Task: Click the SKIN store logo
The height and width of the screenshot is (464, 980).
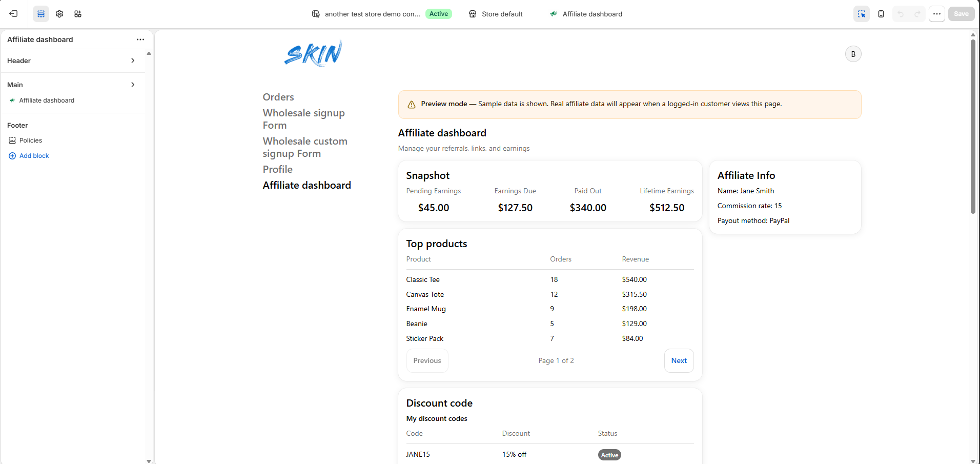Action: click(313, 53)
